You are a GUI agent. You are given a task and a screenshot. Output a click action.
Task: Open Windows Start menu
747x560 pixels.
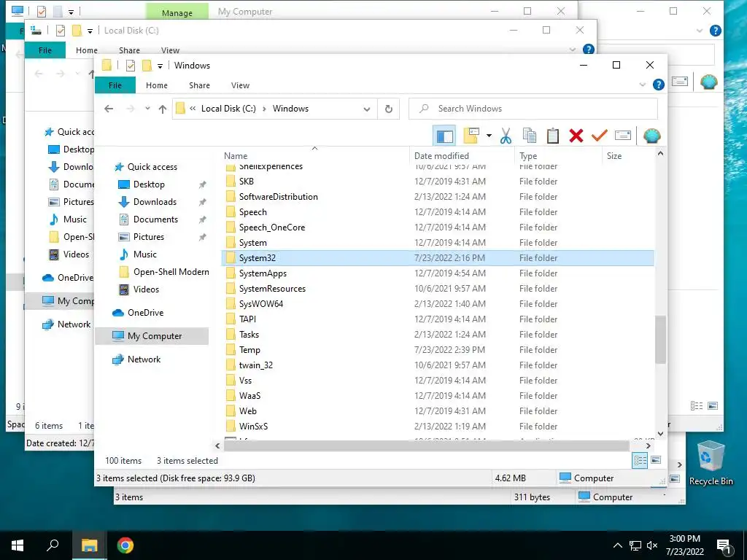18,545
